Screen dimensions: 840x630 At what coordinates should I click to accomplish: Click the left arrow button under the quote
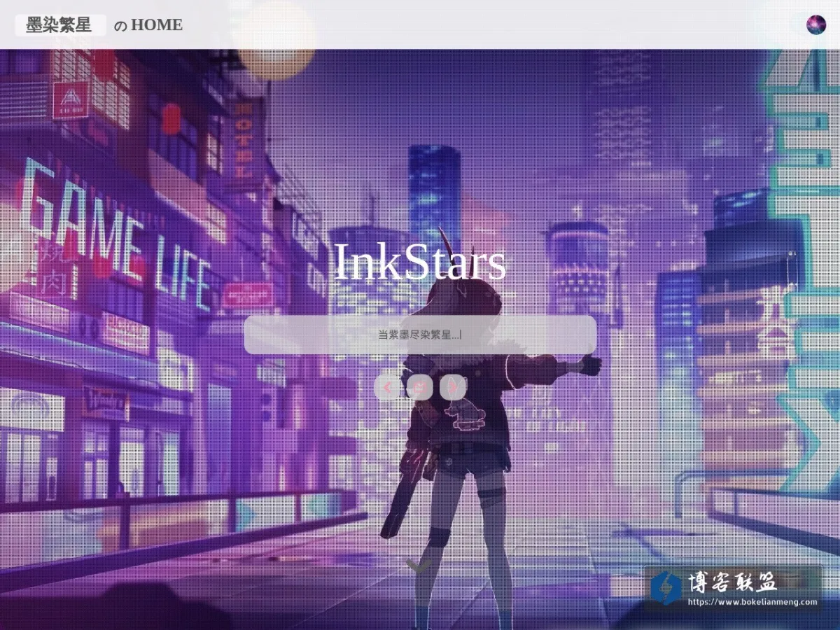tap(387, 387)
